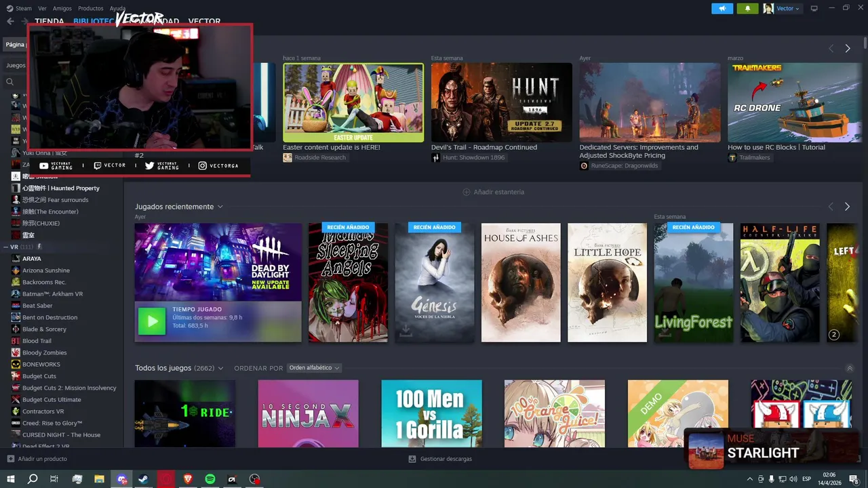Collapse the VR category in sidebar
This screenshot has width=868, height=488.
coord(5,247)
